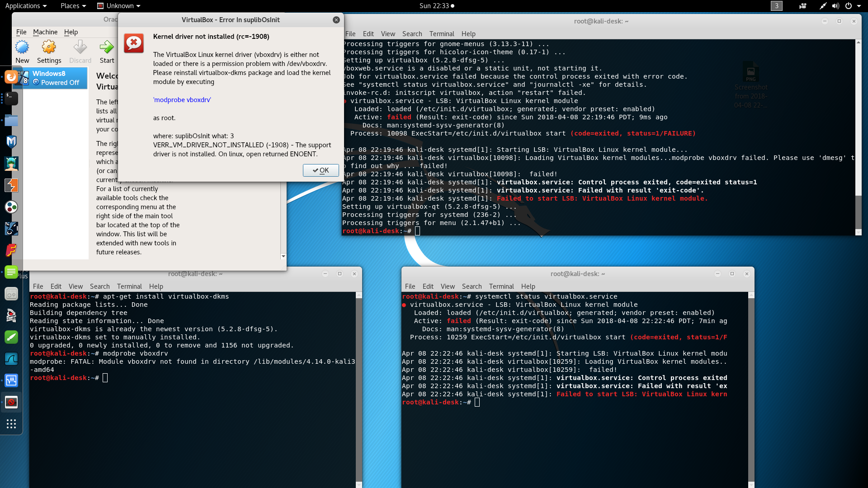868x488 pixels.
Task: Open Terminal menu in top-right terminal
Action: click(x=442, y=34)
